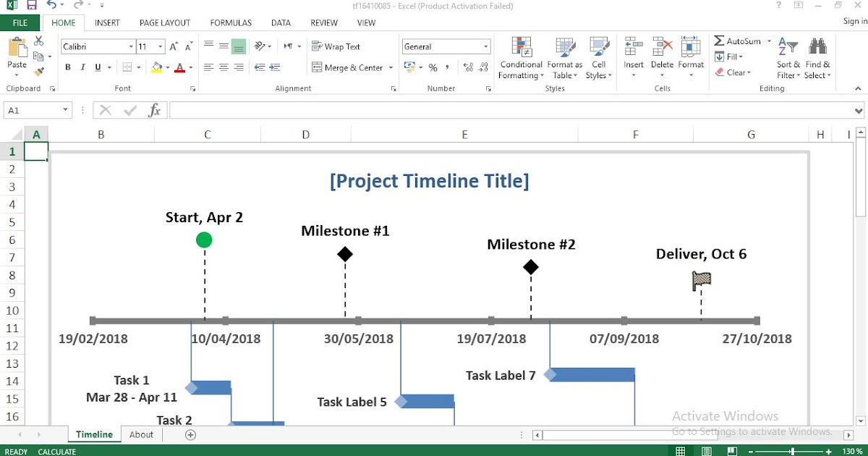Open the About sheet tab
This screenshot has width=868, height=456.
coord(141,434)
